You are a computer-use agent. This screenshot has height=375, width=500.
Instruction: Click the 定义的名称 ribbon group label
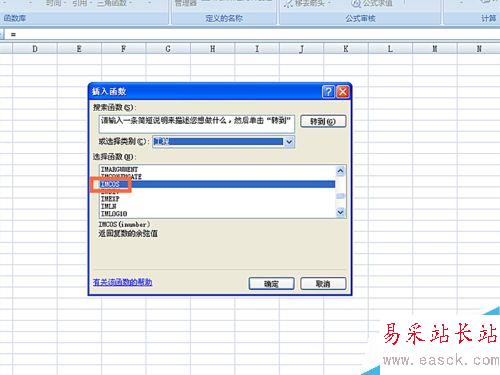(x=224, y=18)
